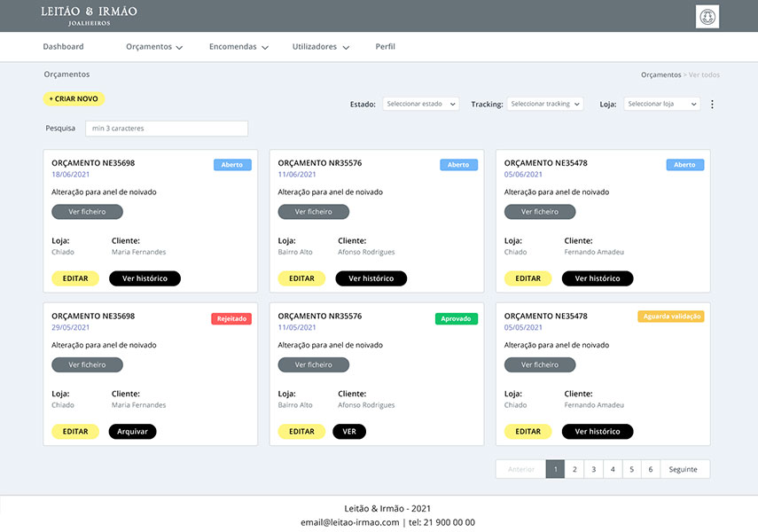Open page 4 of the results
The image size is (758, 532).
tap(612, 468)
